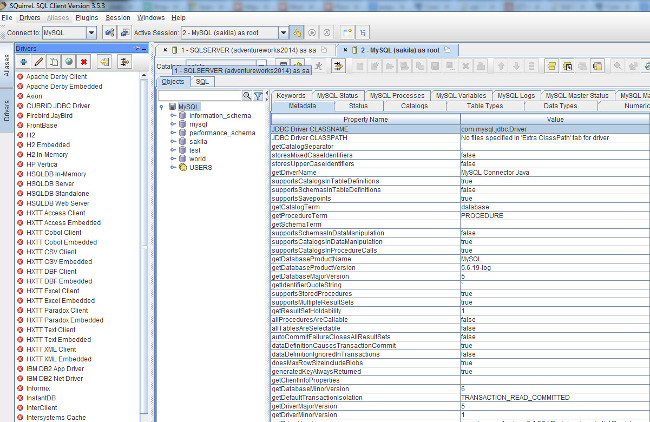Close the 1 - SQLSERVER session tab
The width and height of the screenshot is (650, 422).
(165, 50)
